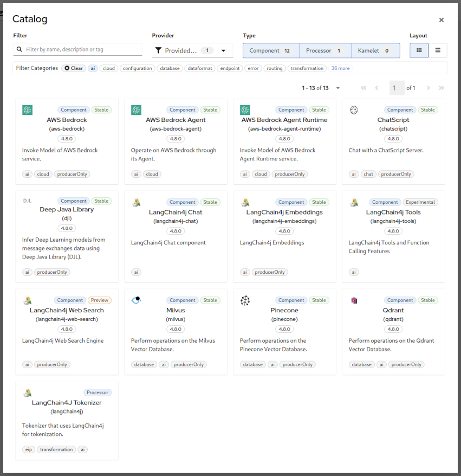Click the LangChain4J Tokenizer icon
The height and width of the screenshot is (476, 461).
[x=28, y=393]
